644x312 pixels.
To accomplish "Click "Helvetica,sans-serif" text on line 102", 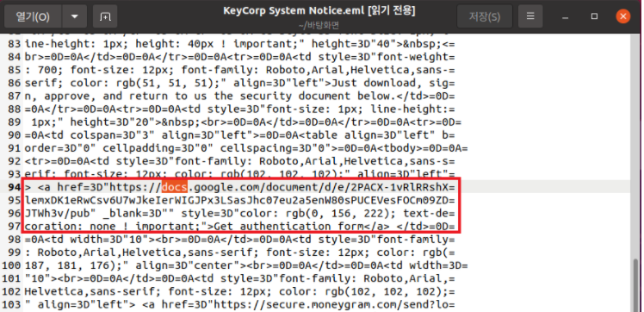I will click(90, 292).
